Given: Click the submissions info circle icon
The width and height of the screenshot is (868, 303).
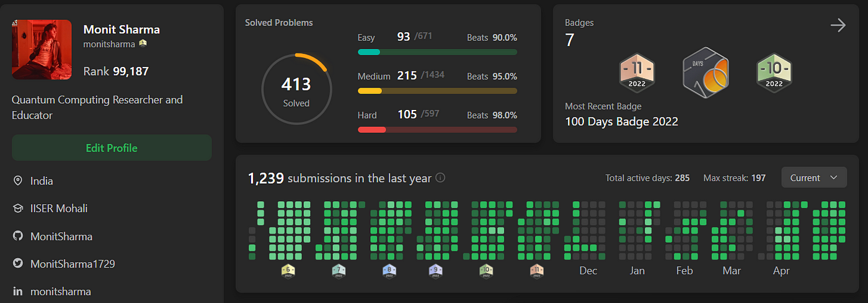Looking at the screenshot, I should [x=440, y=178].
